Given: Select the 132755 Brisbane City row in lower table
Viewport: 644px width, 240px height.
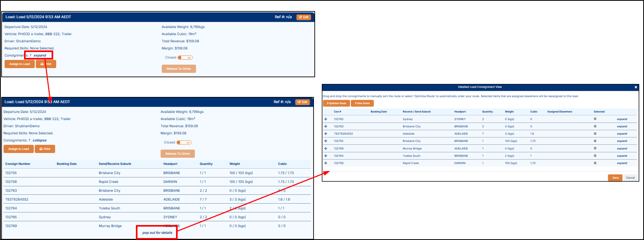Looking at the screenshot, I should coord(109,173).
